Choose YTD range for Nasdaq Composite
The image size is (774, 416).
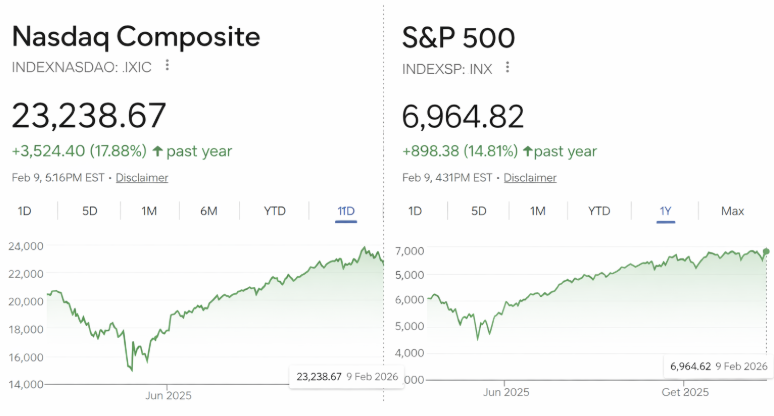275,211
